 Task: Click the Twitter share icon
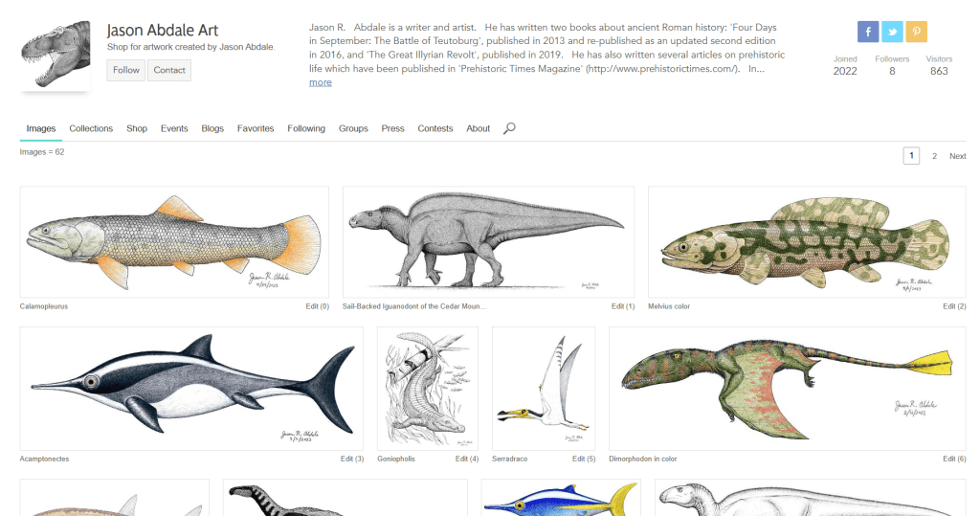point(892,32)
